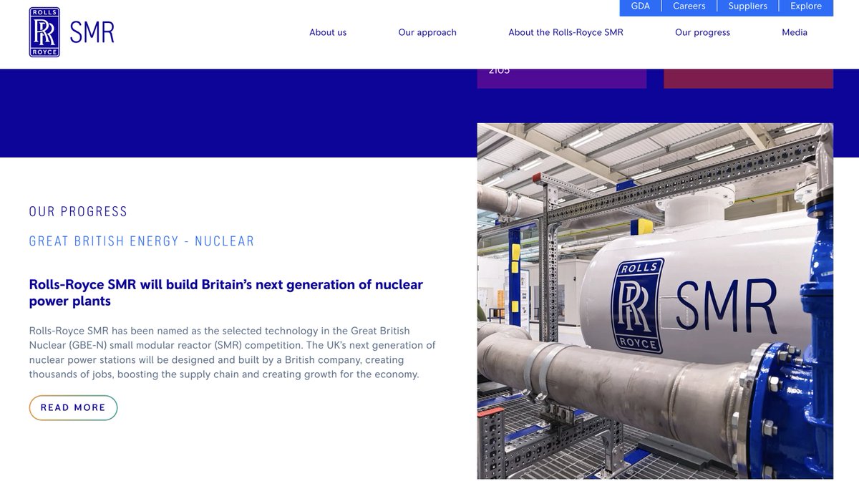Screen dimensions: 859x504
Task: Click the headline about Britain's next nuclear plants
Action: point(226,293)
